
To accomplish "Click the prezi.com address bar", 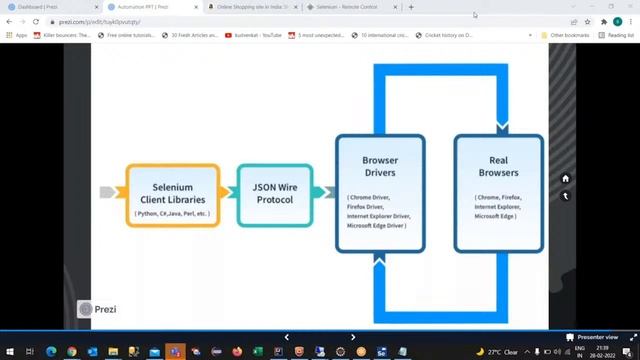I will 306,22.
